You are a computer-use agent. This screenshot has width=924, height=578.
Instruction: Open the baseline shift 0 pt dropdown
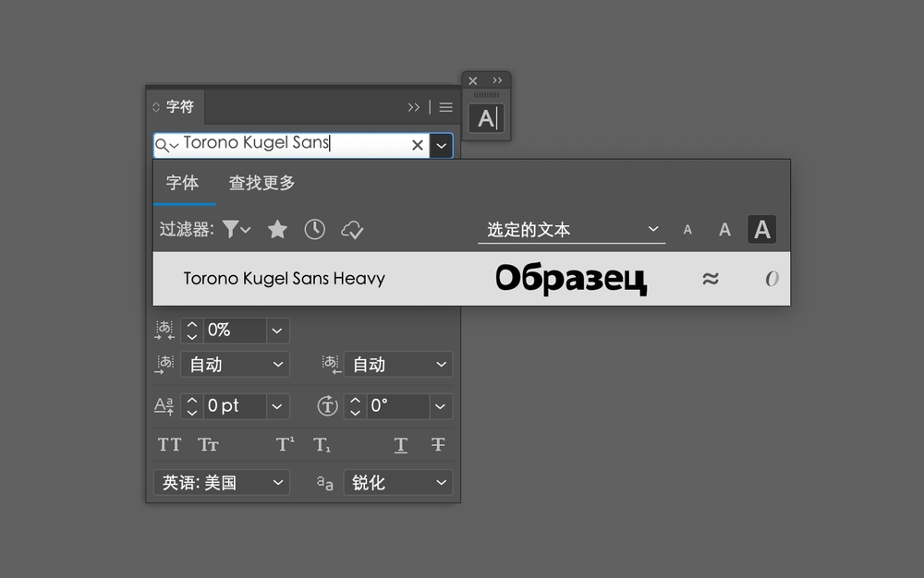(x=277, y=406)
